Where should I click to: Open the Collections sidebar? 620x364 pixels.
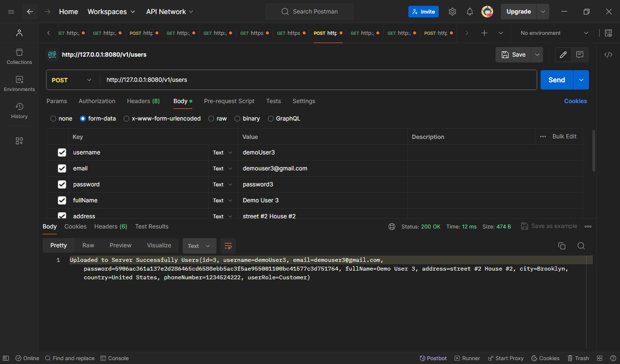(x=19, y=56)
